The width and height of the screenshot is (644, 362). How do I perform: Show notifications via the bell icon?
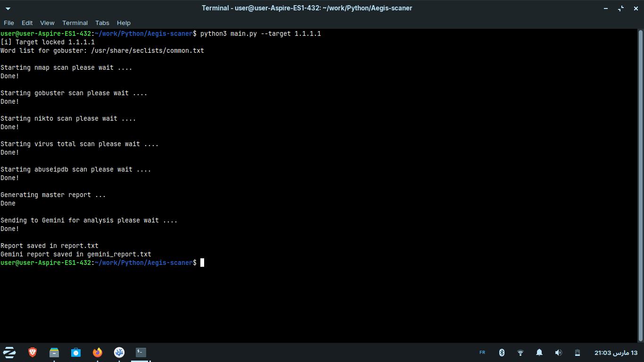pyautogui.click(x=539, y=353)
